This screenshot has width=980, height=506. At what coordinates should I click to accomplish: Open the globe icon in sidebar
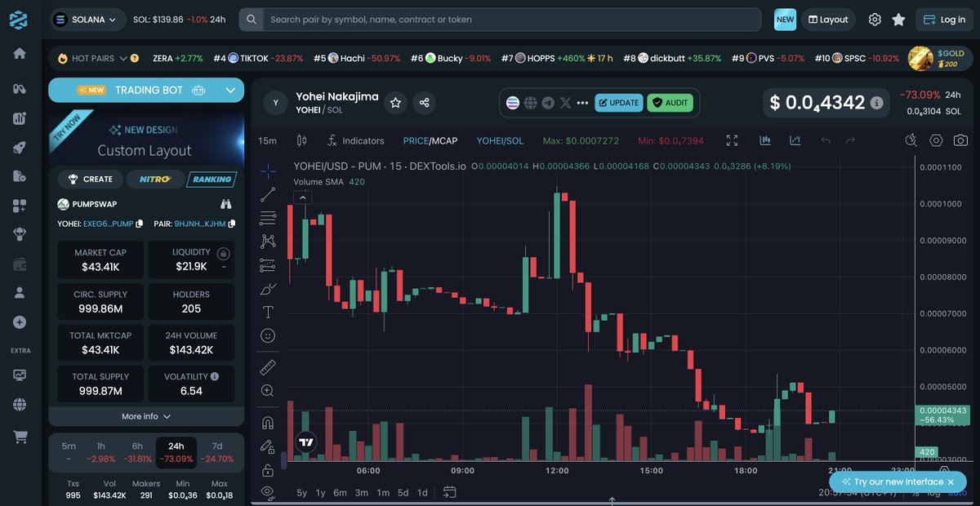pyautogui.click(x=20, y=404)
